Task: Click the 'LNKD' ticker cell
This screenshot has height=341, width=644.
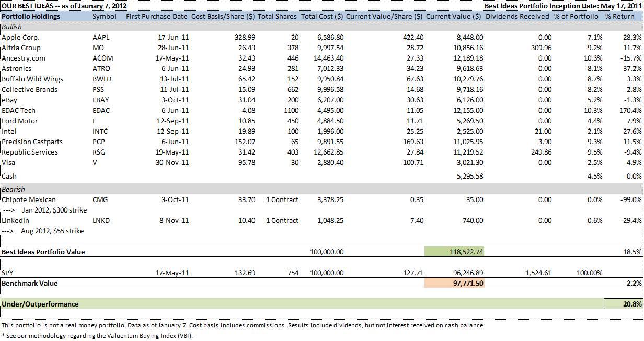Action: click(x=101, y=220)
